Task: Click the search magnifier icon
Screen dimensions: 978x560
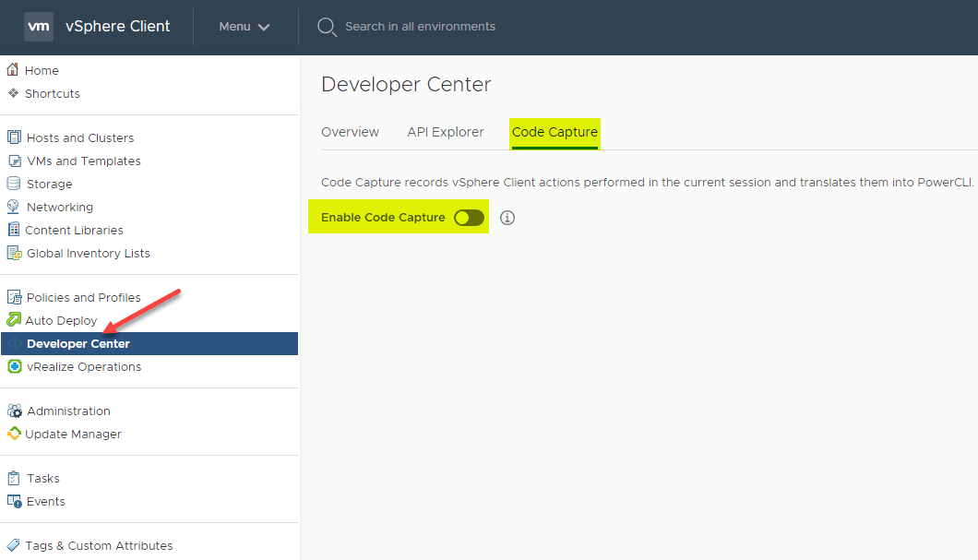Action: (327, 27)
